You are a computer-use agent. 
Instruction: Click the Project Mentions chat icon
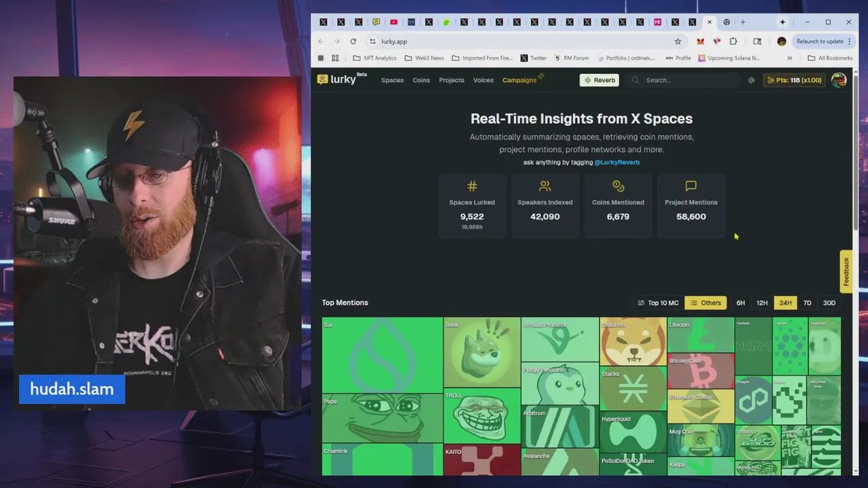pos(691,186)
